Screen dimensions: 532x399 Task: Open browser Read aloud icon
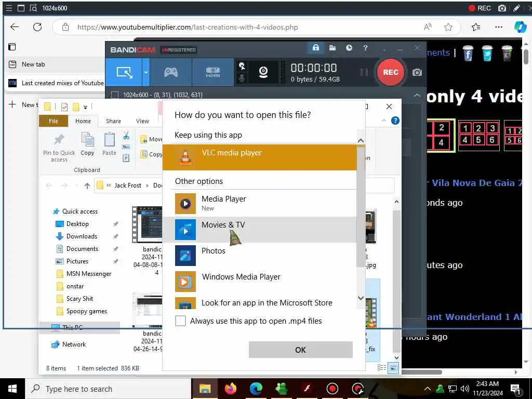(428, 27)
